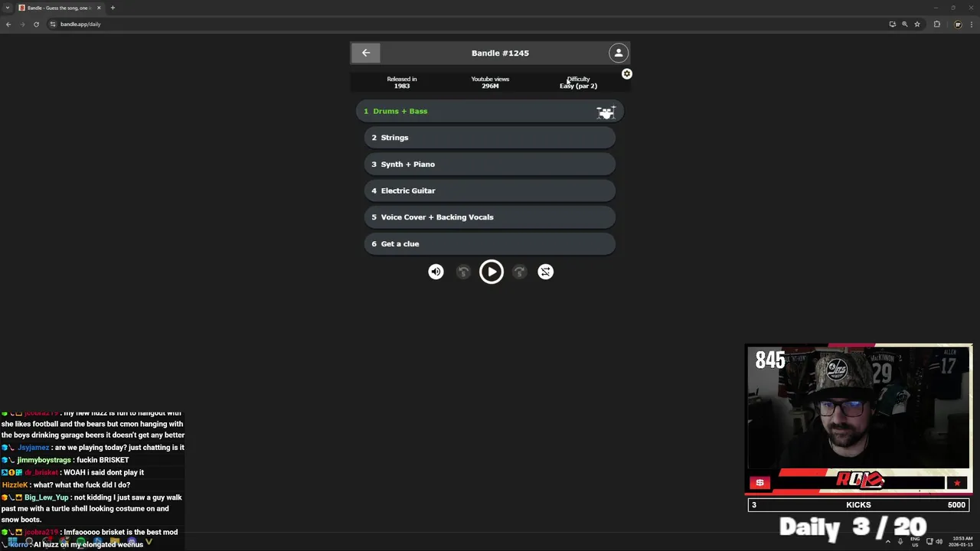The height and width of the screenshot is (551, 980).
Task: Click the drum kit icon on row 1
Action: [x=606, y=112]
